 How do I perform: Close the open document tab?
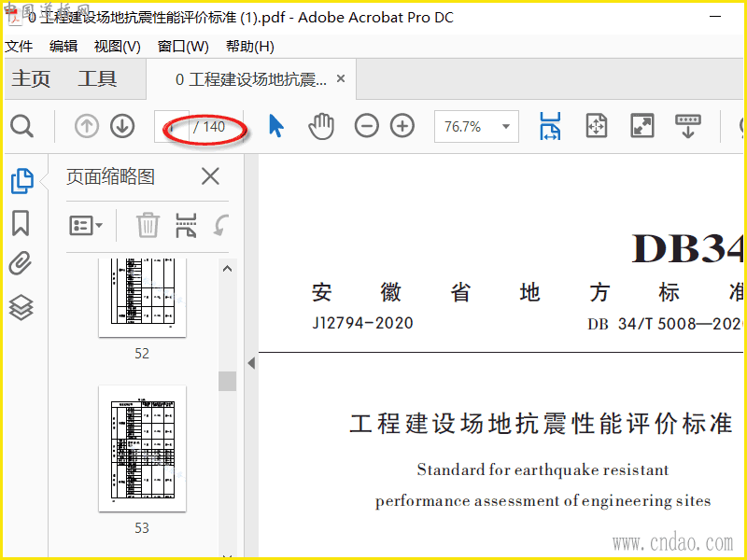point(341,78)
